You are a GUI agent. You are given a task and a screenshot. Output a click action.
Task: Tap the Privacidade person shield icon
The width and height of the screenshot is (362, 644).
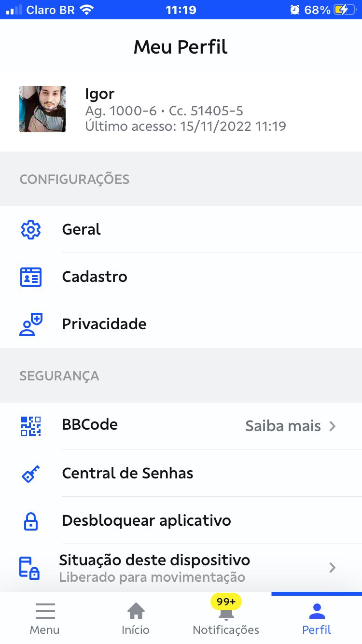point(31,324)
